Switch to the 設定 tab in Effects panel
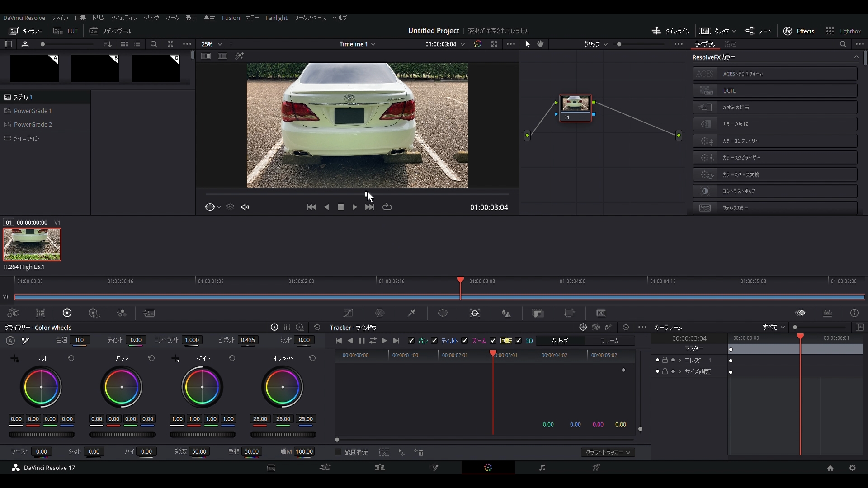This screenshot has width=868, height=488. pyautogui.click(x=730, y=44)
